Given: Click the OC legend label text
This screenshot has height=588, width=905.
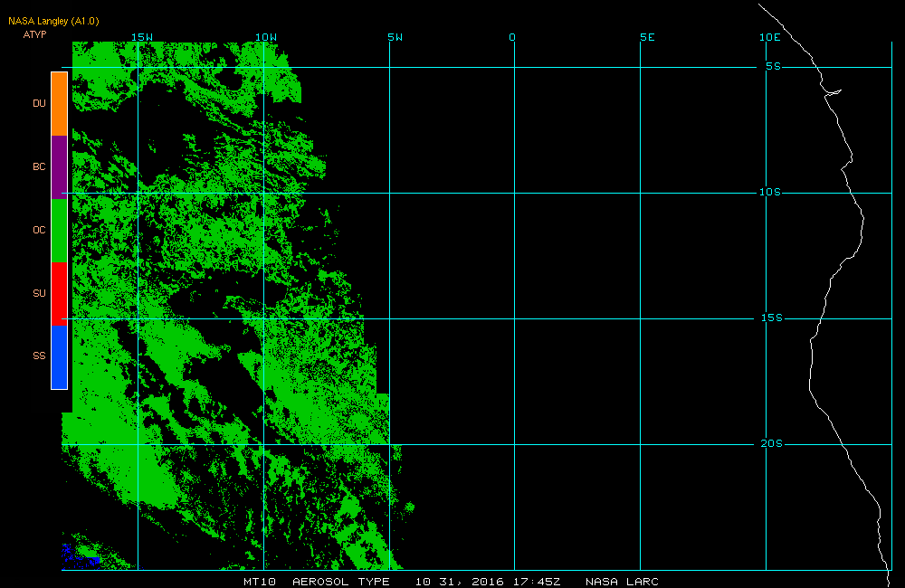Looking at the screenshot, I should tap(39, 231).
